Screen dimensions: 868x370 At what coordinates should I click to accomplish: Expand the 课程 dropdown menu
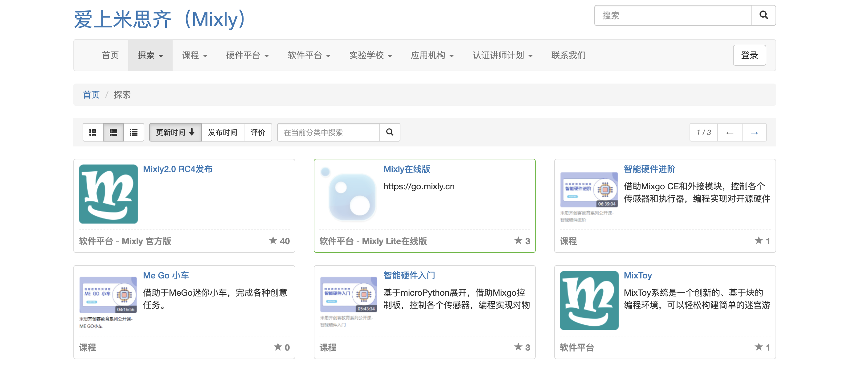click(194, 55)
